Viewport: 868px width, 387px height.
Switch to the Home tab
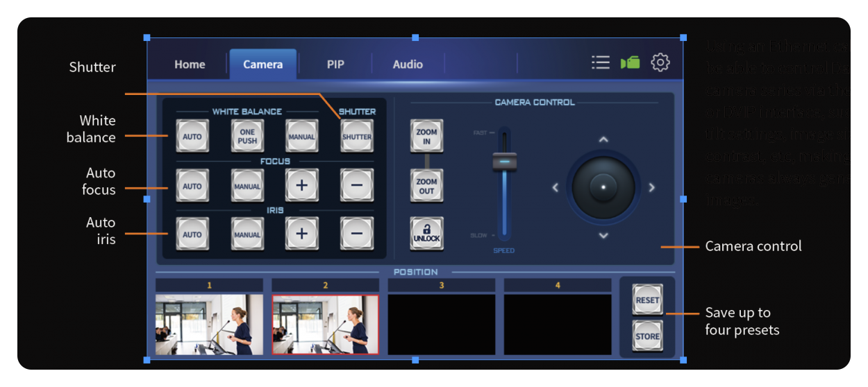coord(190,64)
